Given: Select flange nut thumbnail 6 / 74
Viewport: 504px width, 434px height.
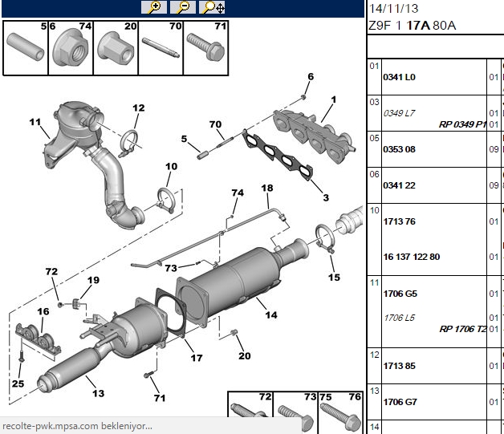Looking at the screenshot, I should coord(71,48).
